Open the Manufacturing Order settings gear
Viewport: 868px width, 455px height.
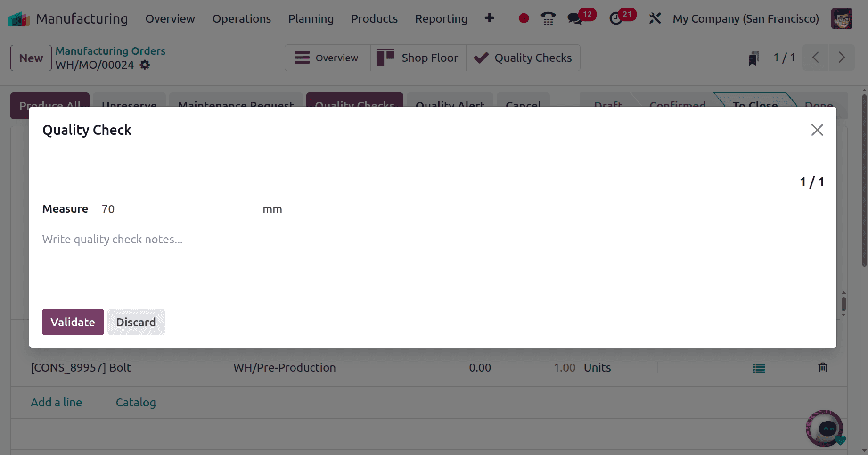coord(145,65)
